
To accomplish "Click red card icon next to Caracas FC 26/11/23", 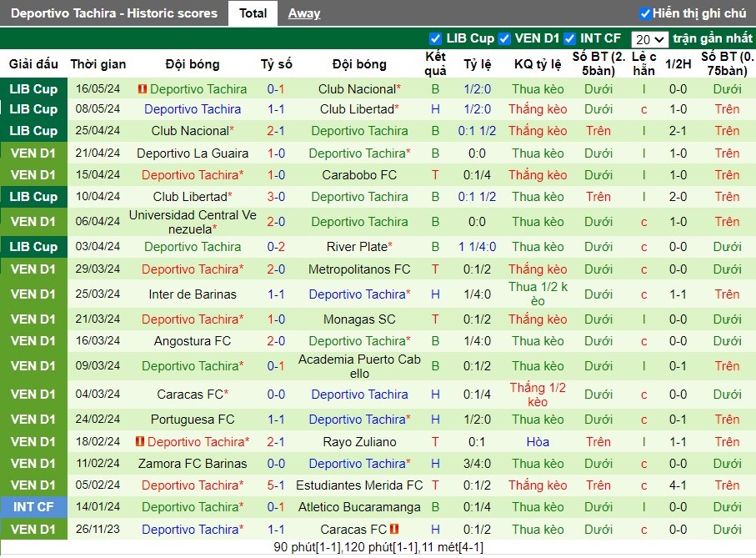I will (394, 529).
